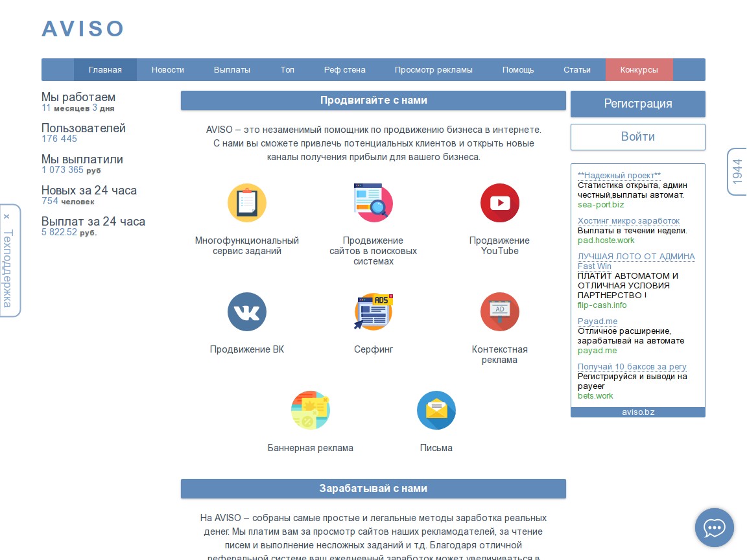
Task: Open Получай 10 баксов за регу ad
Action: [x=632, y=367]
